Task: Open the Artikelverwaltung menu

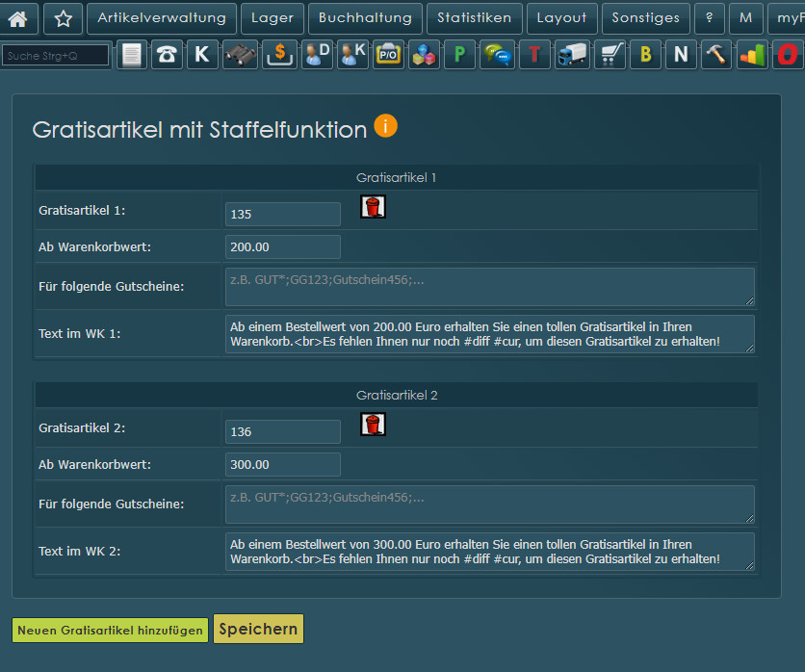Action: point(162,18)
